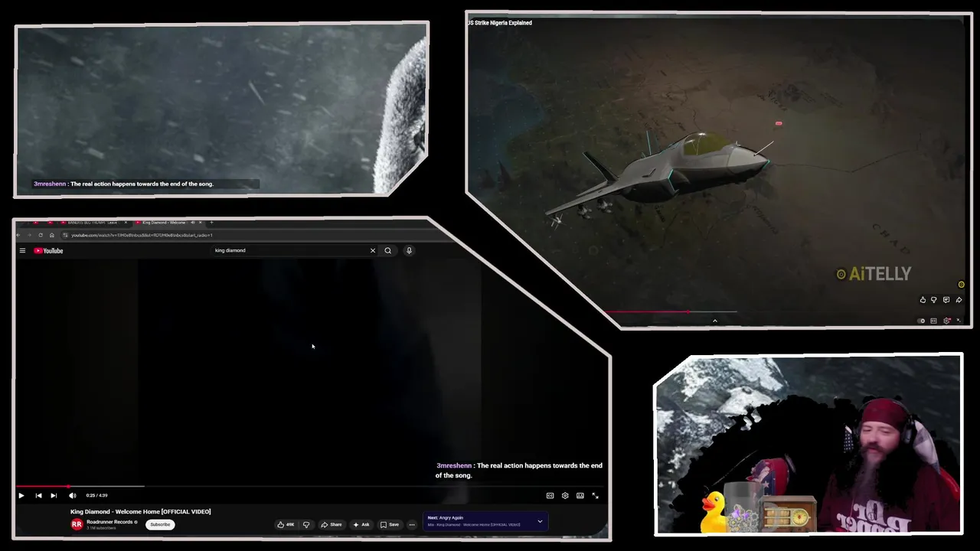Open more actions ellipsis below video

tap(412, 524)
